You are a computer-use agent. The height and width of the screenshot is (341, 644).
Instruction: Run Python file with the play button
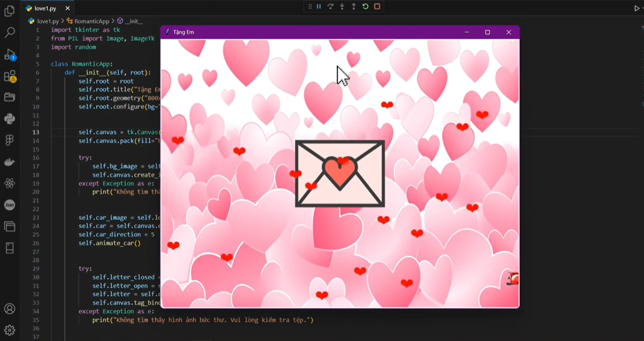point(636,8)
